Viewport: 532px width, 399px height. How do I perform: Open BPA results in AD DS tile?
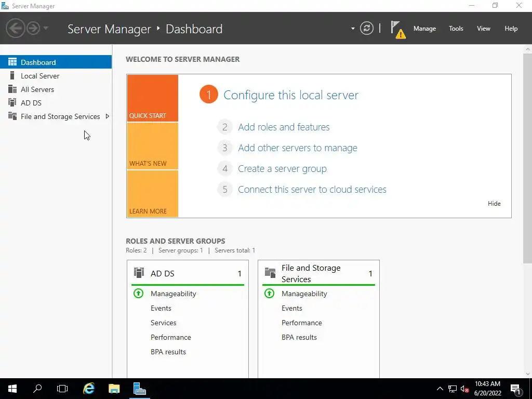[x=168, y=352]
